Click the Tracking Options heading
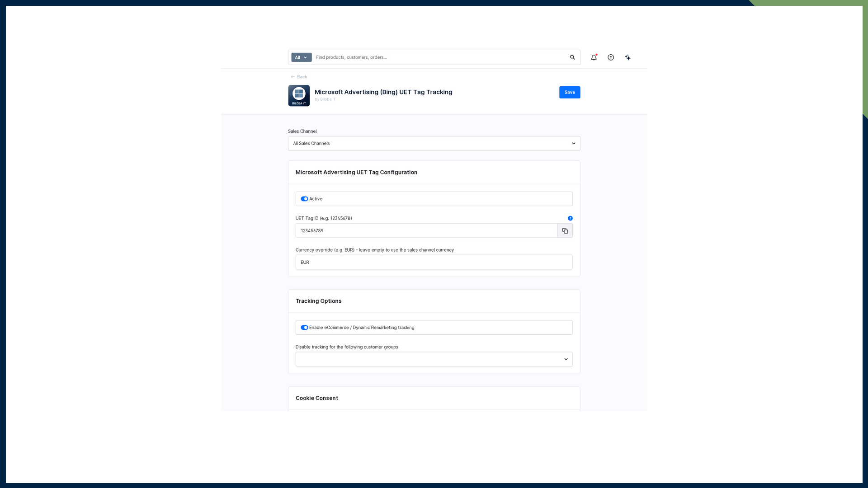868x488 pixels. [x=318, y=301]
